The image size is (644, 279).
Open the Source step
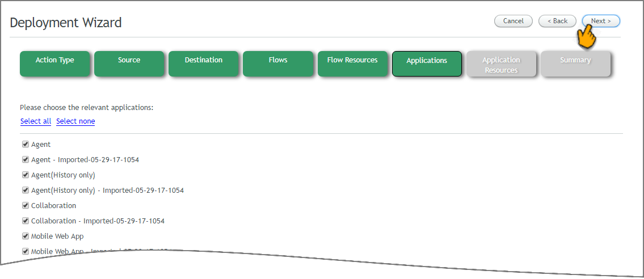(129, 64)
